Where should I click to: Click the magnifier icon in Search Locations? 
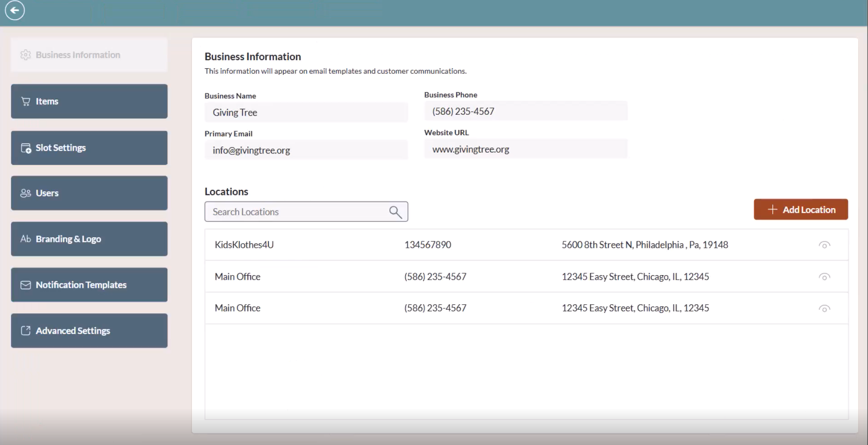(395, 212)
